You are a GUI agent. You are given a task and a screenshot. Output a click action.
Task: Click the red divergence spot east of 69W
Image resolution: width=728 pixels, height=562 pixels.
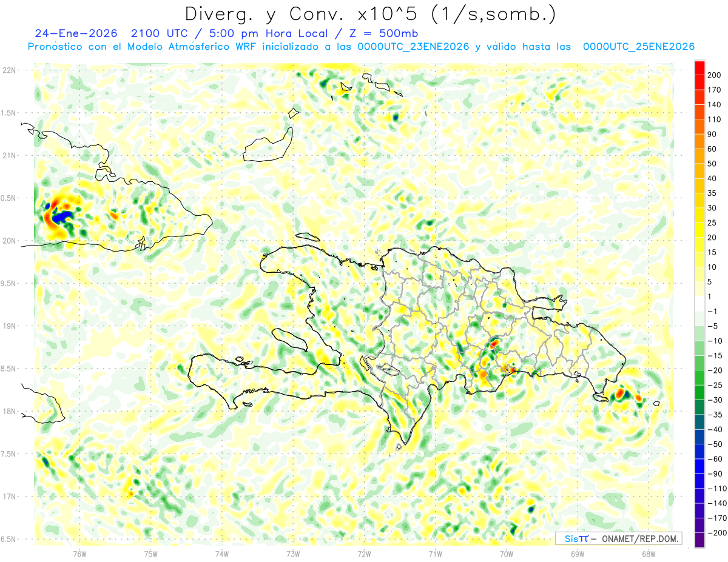620,393
